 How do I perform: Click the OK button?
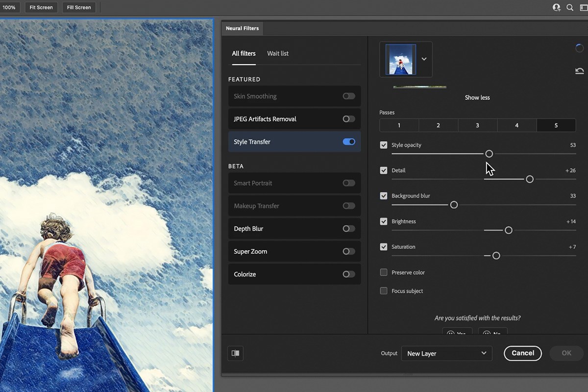click(x=566, y=353)
